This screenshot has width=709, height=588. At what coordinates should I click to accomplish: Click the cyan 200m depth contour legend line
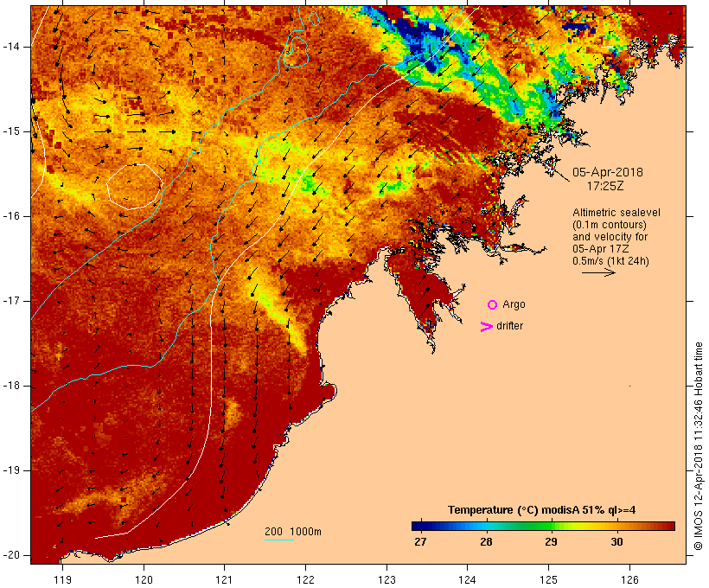pos(279,540)
